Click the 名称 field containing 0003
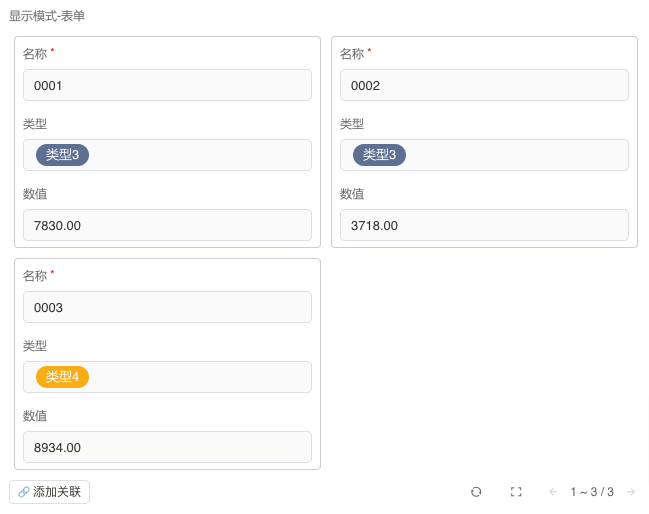The width and height of the screenshot is (649, 514). coord(167,307)
